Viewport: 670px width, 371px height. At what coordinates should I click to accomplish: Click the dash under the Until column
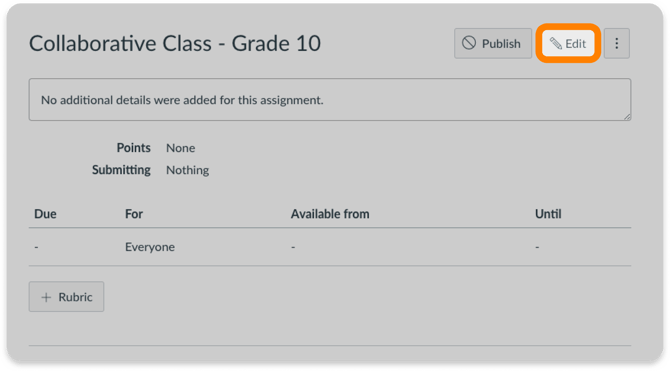coord(537,247)
